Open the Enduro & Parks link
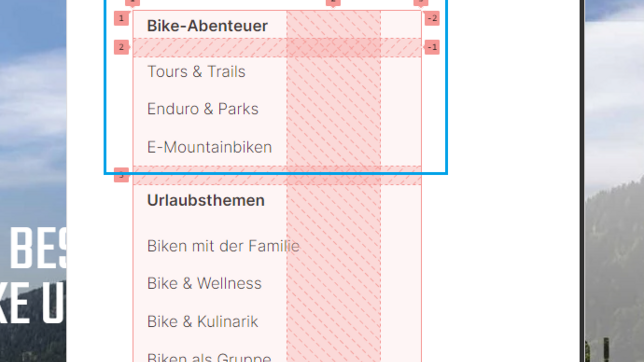 click(203, 109)
